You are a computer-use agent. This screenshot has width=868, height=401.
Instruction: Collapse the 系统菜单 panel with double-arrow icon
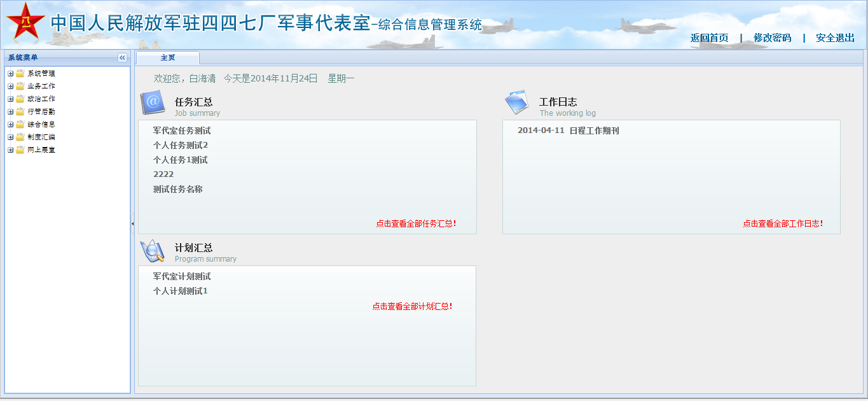click(123, 58)
